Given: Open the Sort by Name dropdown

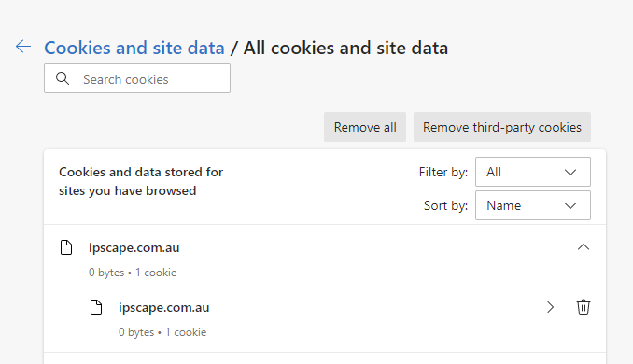Looking at the screenshot, I should pos(533,206).
